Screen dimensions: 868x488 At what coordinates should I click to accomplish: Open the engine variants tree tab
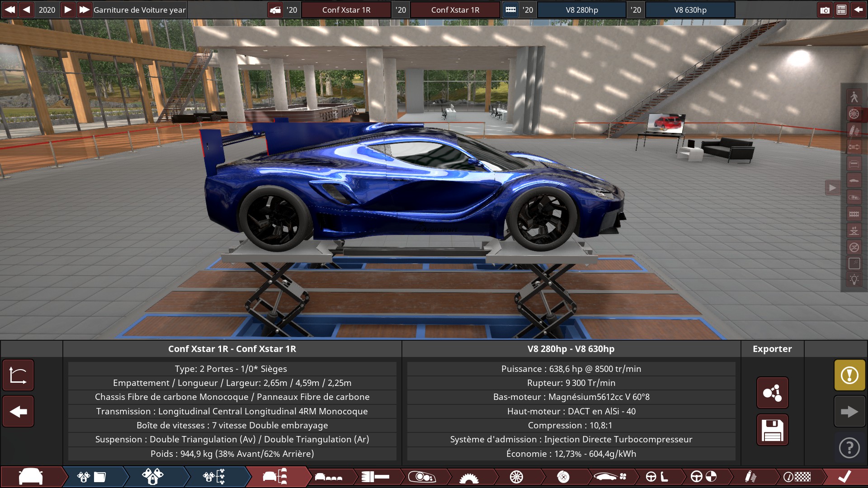pos(214,477)
